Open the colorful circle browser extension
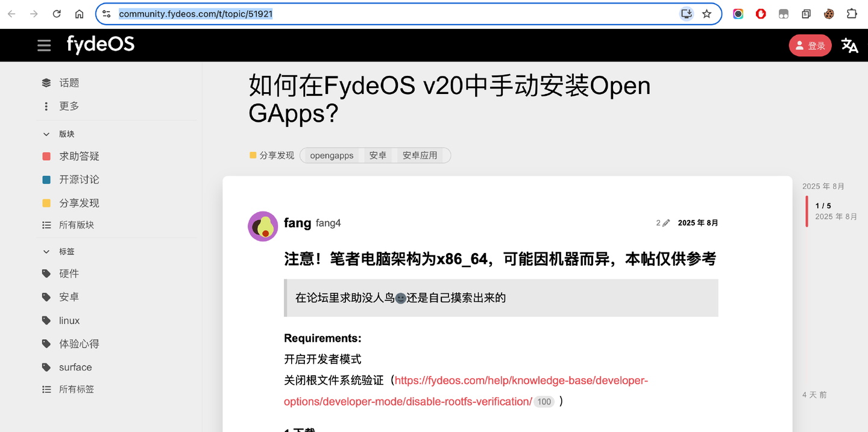 (738, 14)
